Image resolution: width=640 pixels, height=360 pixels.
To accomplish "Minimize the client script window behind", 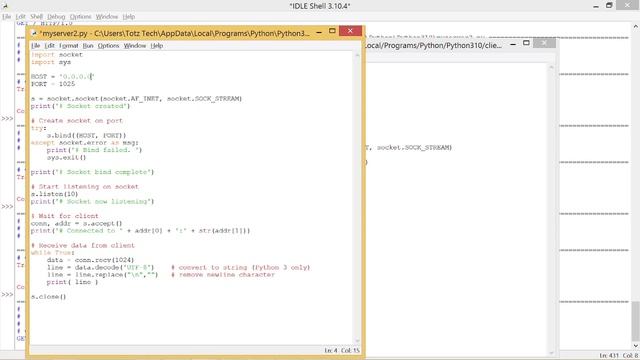I will [x=513, y=44].
